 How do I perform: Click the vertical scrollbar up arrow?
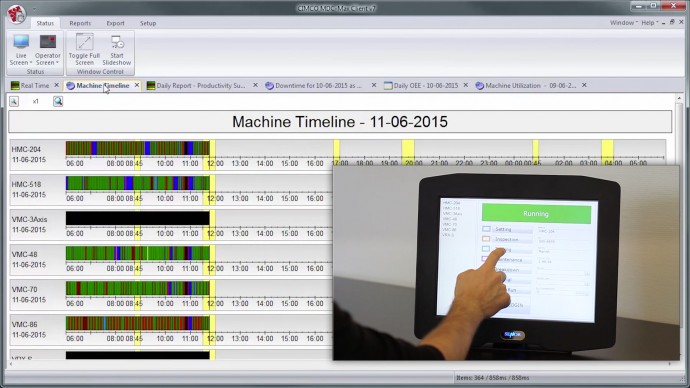coord(679,99)
